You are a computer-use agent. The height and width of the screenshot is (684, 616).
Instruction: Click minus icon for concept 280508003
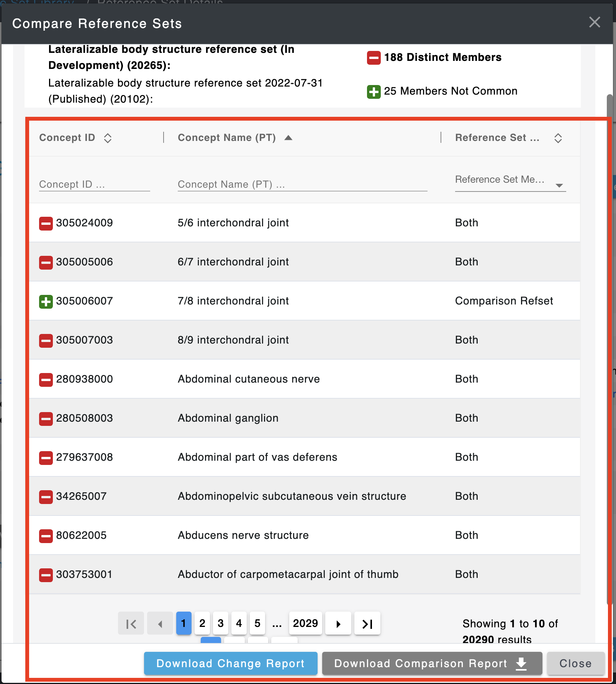point(46,419)
